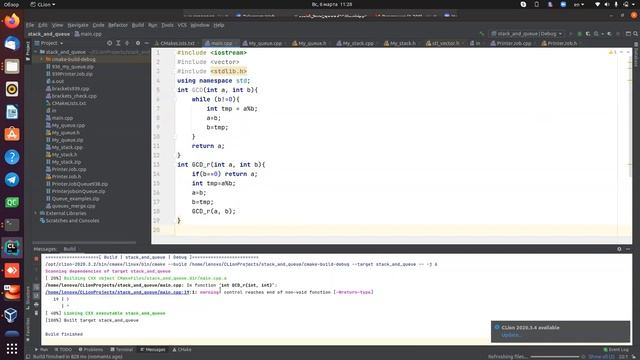Click the warning indicator in the editor corner

coord(613,52)
